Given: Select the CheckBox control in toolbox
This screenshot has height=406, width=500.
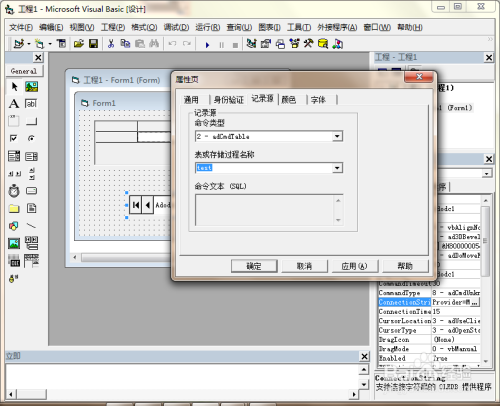Looking at the screenshot, I should pyautogui.click(x=14, y=138).
